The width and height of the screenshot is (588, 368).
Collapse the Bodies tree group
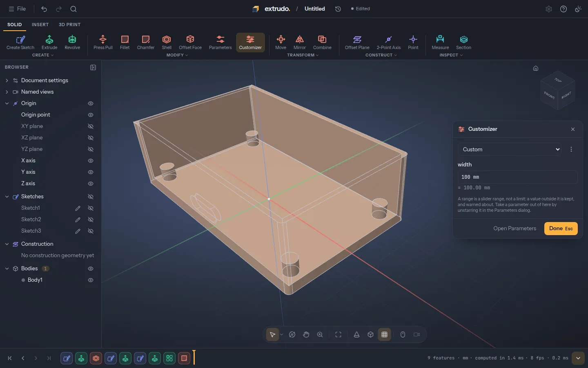point(7,269)
